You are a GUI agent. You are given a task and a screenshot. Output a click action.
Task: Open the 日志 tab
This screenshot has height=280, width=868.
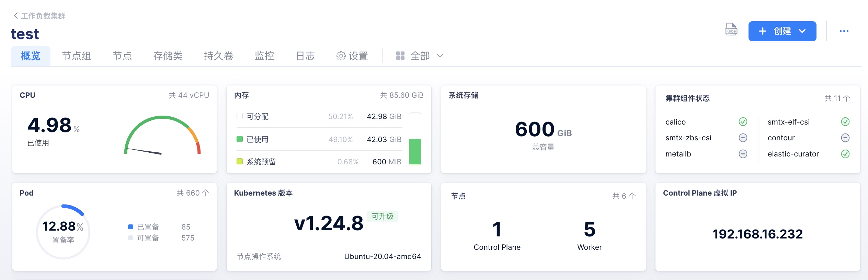pos(305,56)
